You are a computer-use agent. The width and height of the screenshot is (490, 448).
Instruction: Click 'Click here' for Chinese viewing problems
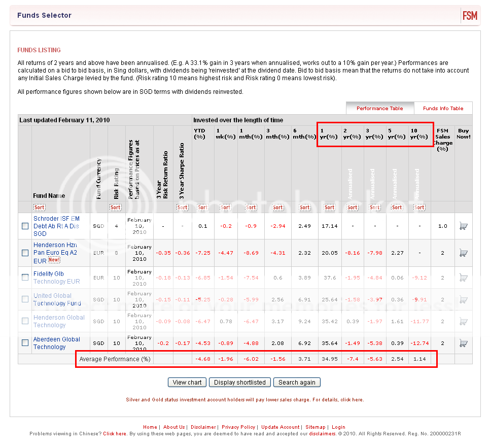coord(115,434)
